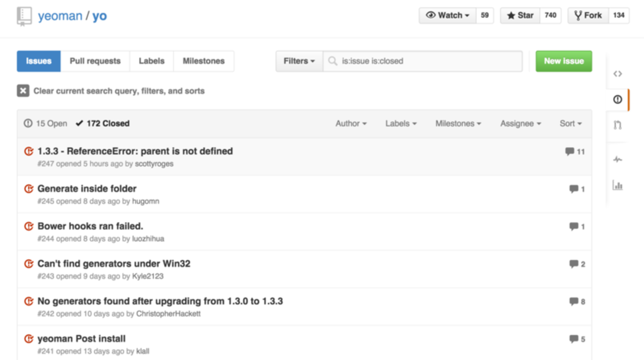This screenshot has width=644, height=360.
Task: Open the Filters dropdown
Action: click(x=299, y=61)
